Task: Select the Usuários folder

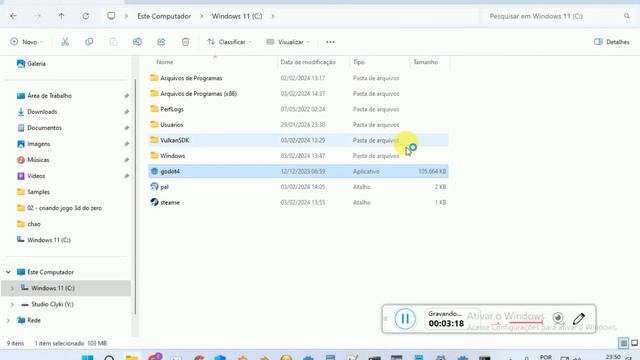Action: tap(298, 124)
